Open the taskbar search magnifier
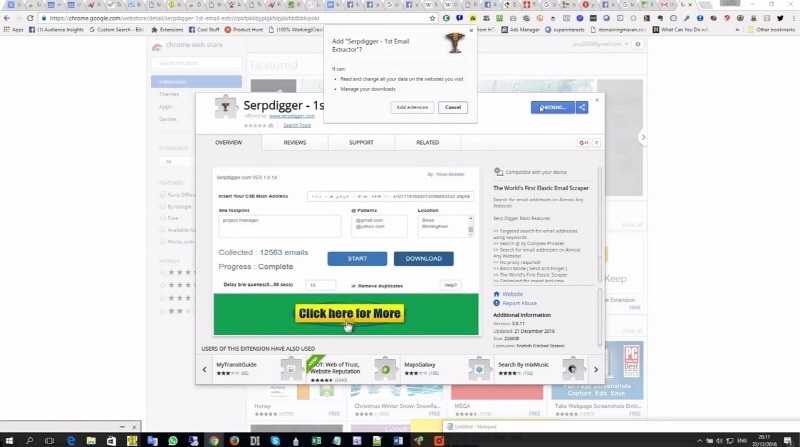This screenshot has width=800, height=447. [29, 440]
